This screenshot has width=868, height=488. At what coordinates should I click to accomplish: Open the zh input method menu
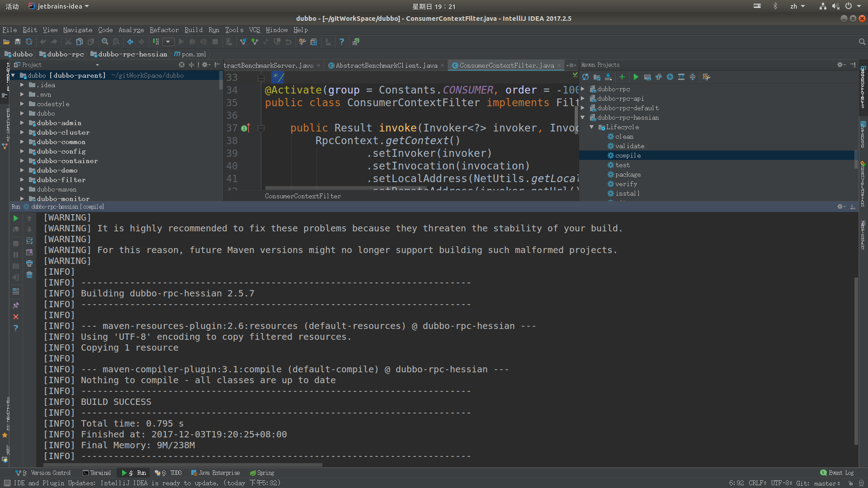[x=797, y=6]
